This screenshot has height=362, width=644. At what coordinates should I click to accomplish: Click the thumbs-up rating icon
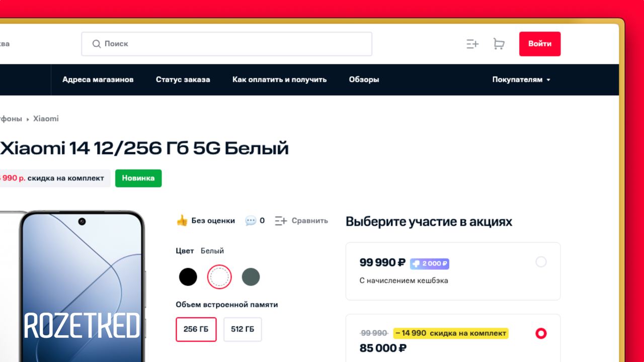click(x=182, y=220)
